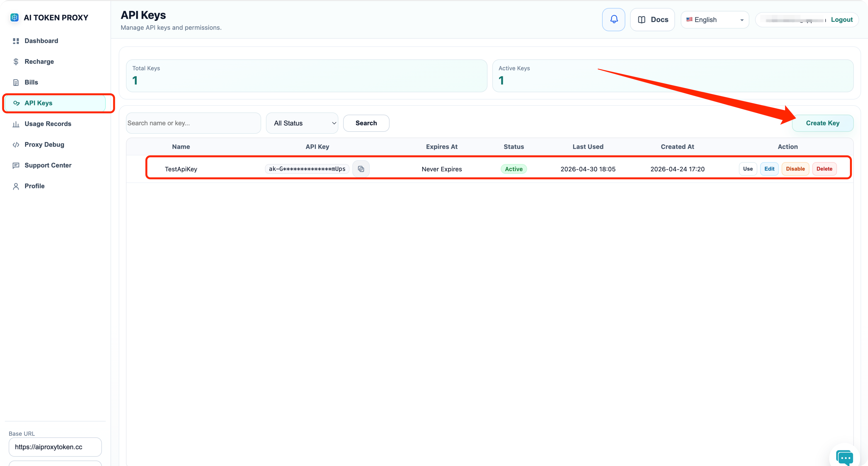Click the TestApiKey name cell
This screenshot has width=868, height=466.
pos(181,169)
